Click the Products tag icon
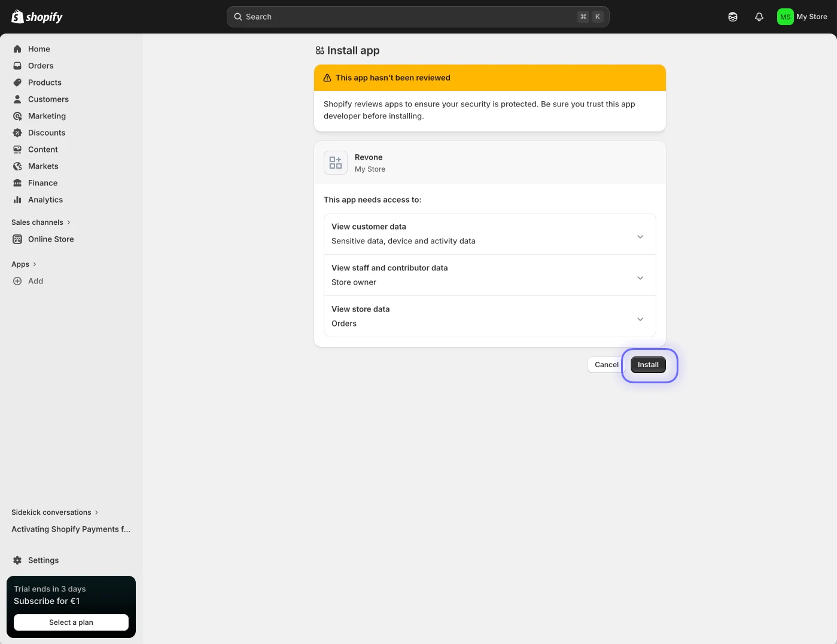 pyautogui.click(x=17, y=83)
